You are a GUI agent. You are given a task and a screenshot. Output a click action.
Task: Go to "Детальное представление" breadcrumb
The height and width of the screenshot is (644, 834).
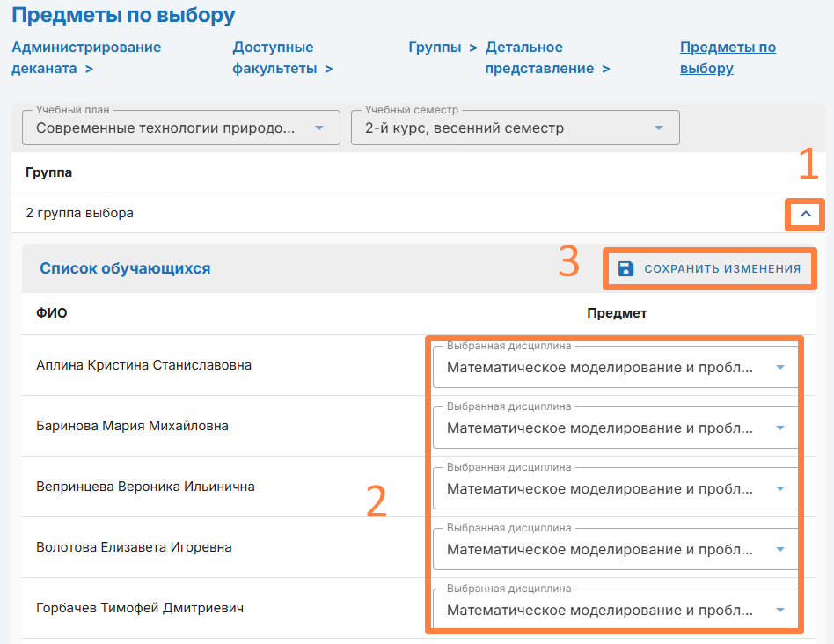539,57
